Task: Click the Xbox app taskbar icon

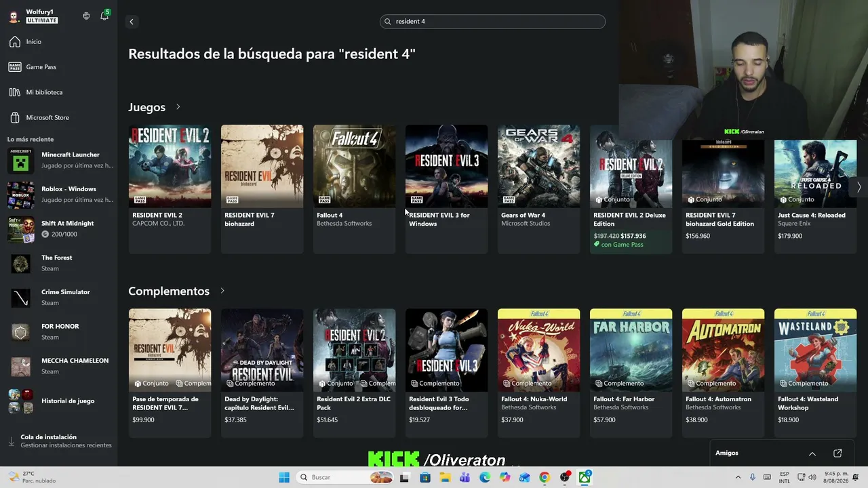Action: coord(585,477)
